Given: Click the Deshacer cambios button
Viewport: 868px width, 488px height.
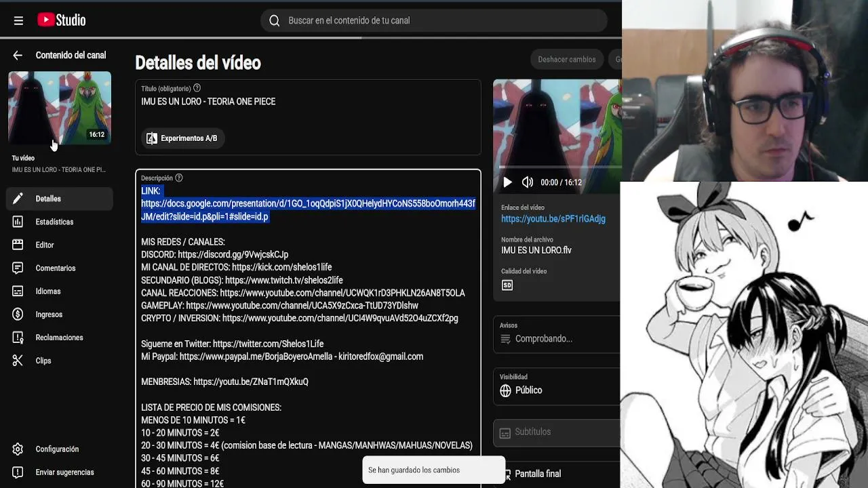Looking at the screenshot, I should (567, 60).
